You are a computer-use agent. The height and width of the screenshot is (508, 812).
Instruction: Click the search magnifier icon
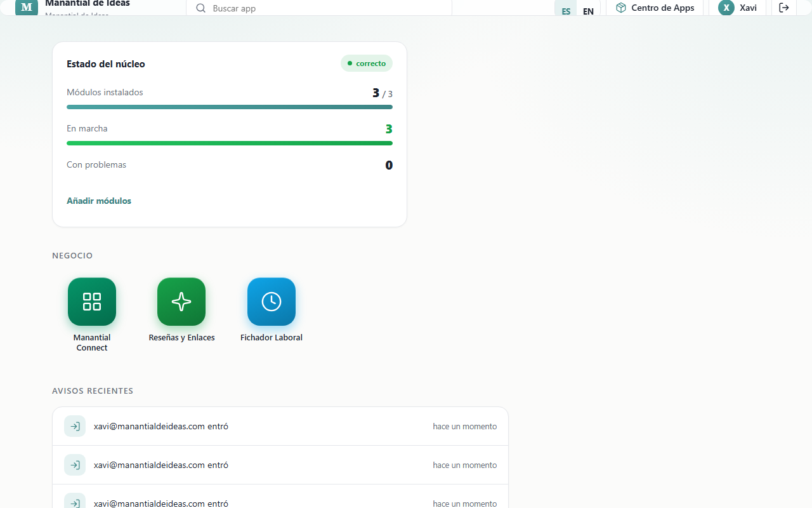tap(201, 8)
